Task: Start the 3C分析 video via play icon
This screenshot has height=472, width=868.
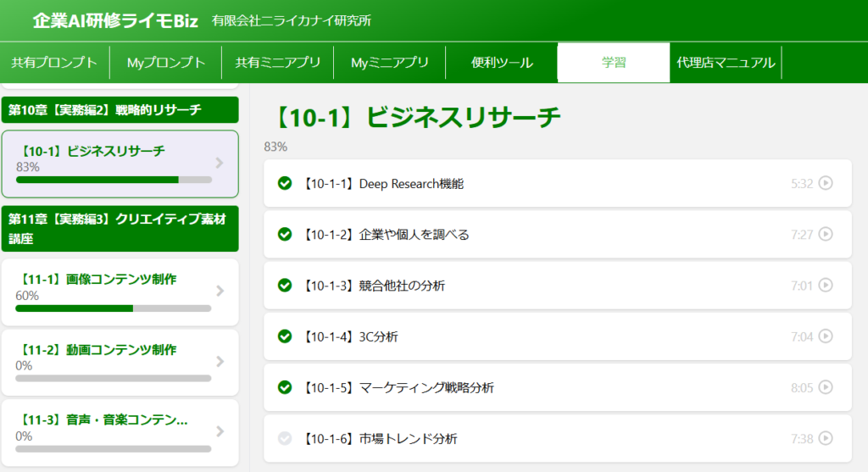Action: (x=826, y=336)
